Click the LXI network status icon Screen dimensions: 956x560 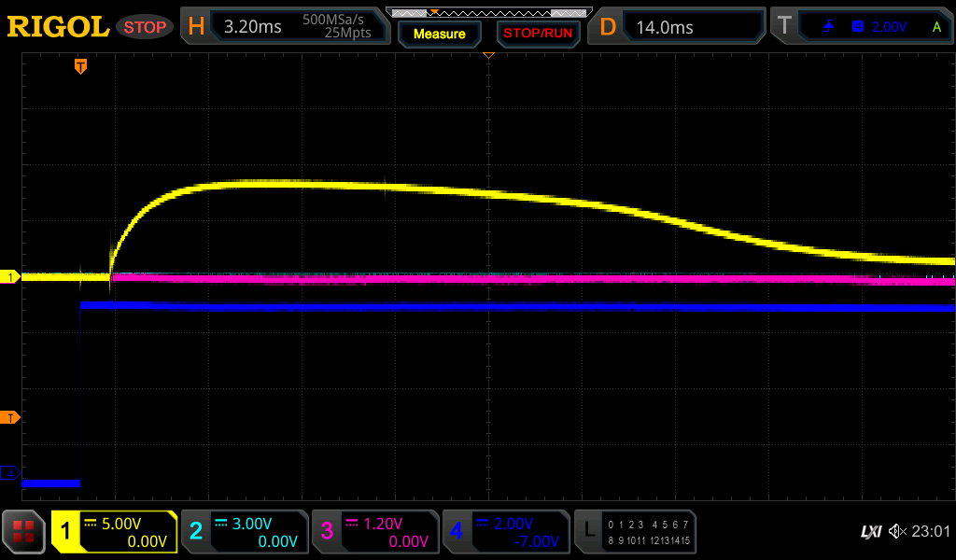point(870,532)
